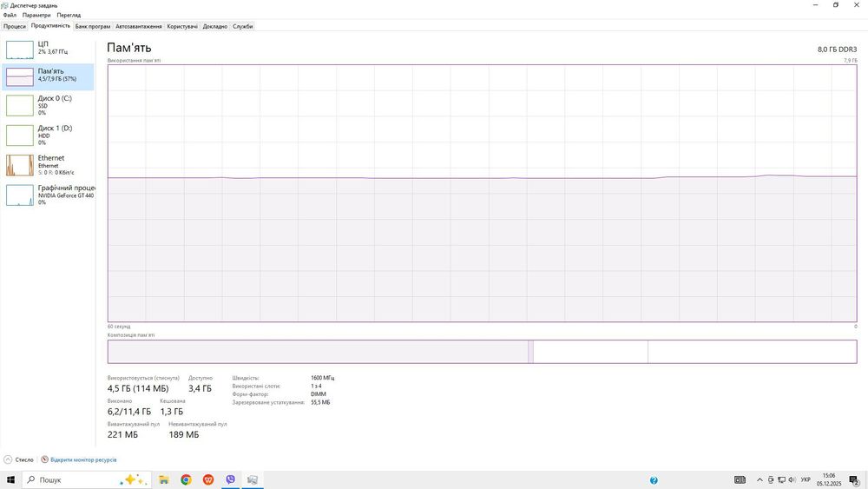Click the memory usage graph

pos(482,194)
